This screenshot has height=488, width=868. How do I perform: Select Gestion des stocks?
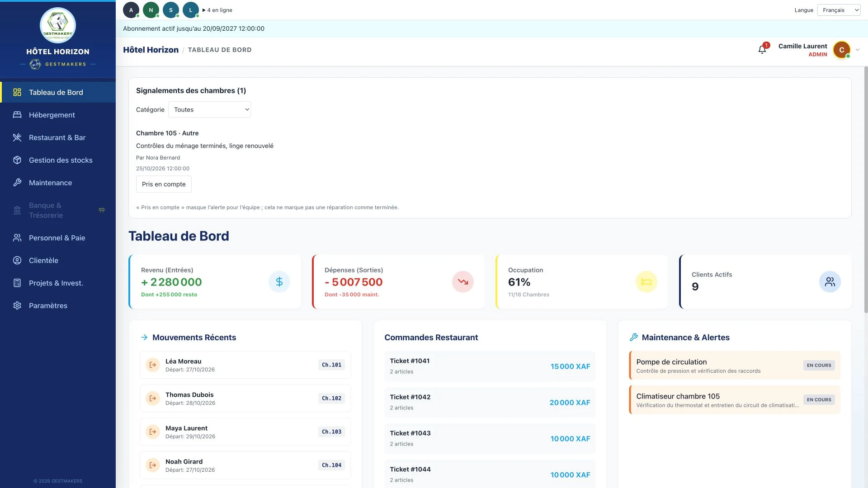[58, 160]
